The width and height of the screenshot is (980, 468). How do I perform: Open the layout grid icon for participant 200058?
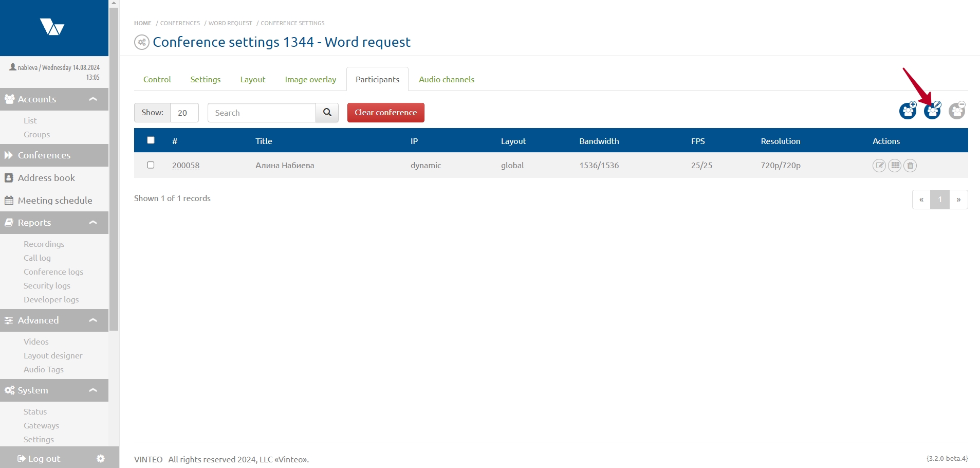click(x=895, y=166)
